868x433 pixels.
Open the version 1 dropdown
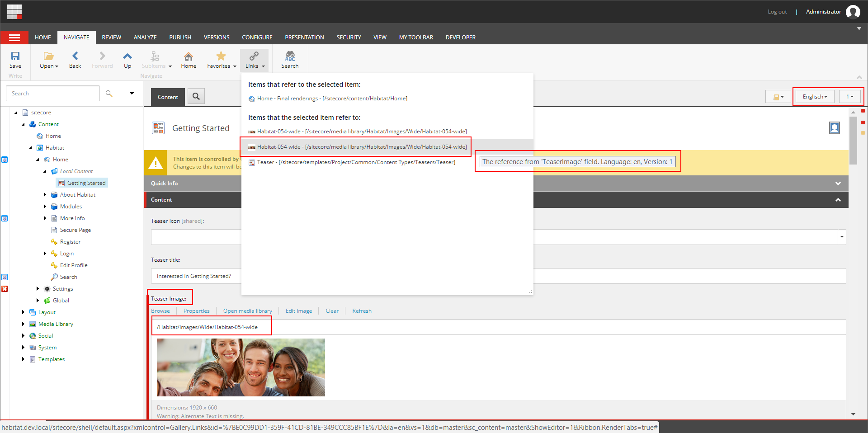pyautogui.click(x=850, y=97)
